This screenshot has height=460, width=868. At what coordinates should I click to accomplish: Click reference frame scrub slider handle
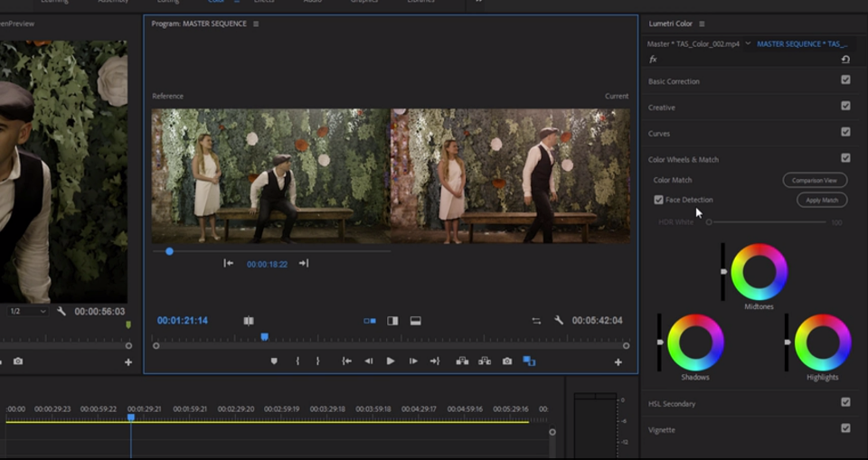(x=169, y=251)
